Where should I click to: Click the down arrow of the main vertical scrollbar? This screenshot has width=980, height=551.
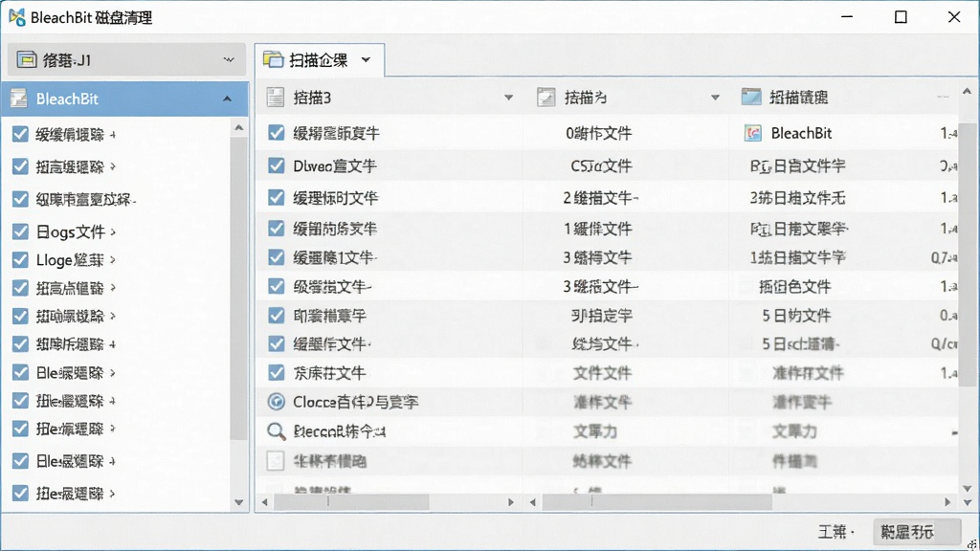(968, 488)
